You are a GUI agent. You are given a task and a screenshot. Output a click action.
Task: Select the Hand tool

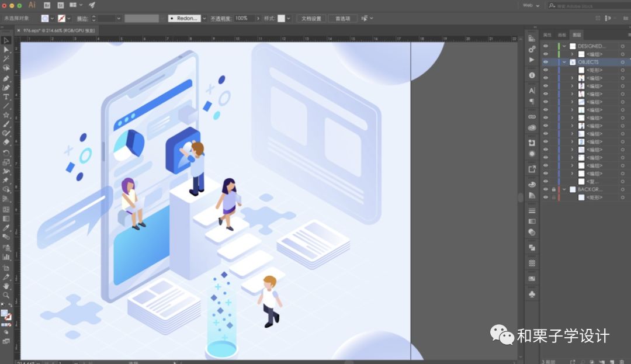[x=6, y=286]
